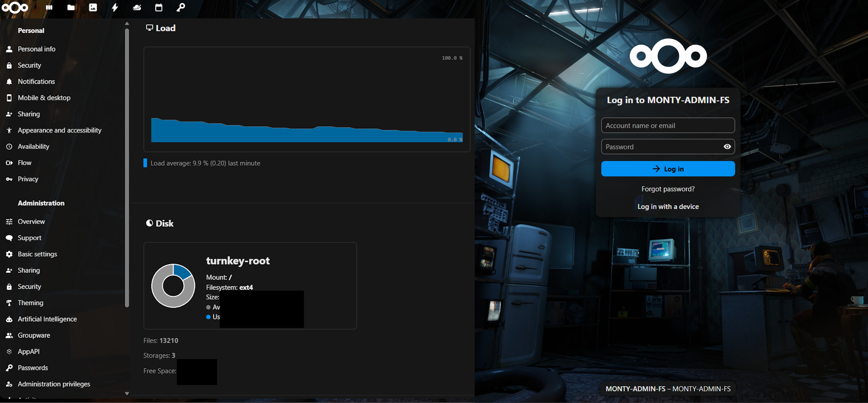The image size is (868, 403).
Task: Open the Photos app icon
Action: tap(93, 8)
